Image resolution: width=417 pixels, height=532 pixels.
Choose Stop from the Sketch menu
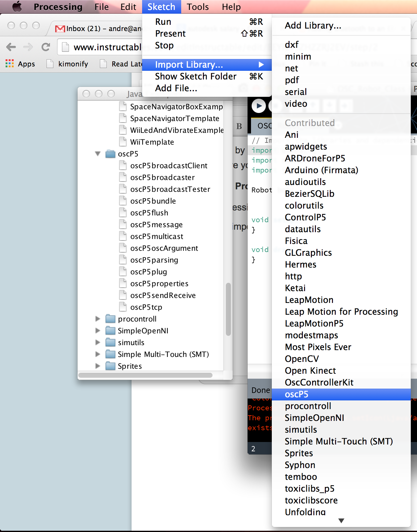pos(207,45)
